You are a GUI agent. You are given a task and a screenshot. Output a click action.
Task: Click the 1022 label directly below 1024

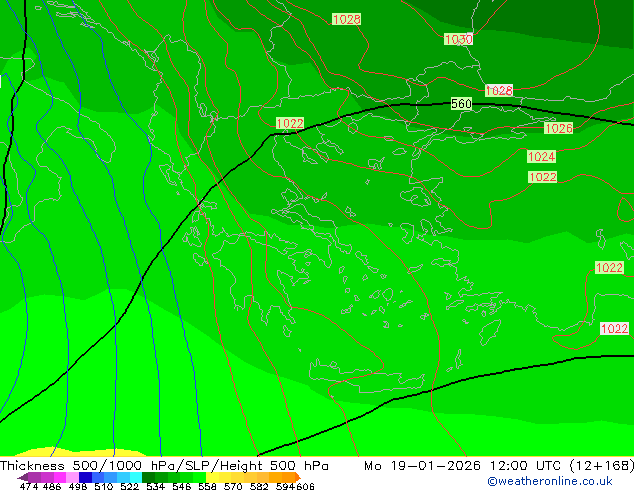pos(543,177)
